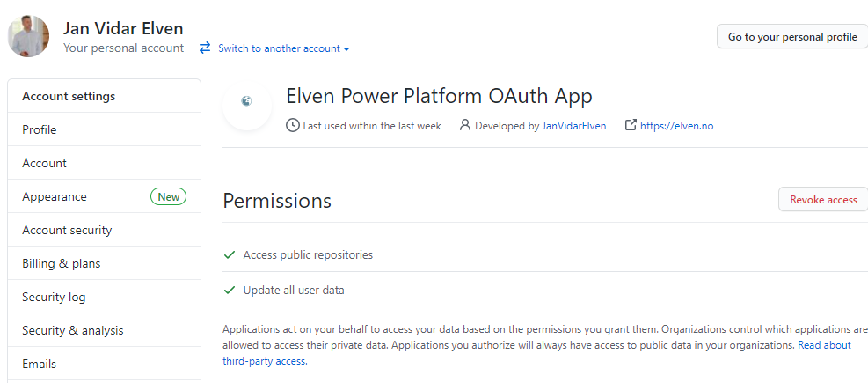Revoke access for the OAuth app
The image size is (868, 383).
[823, 200]
